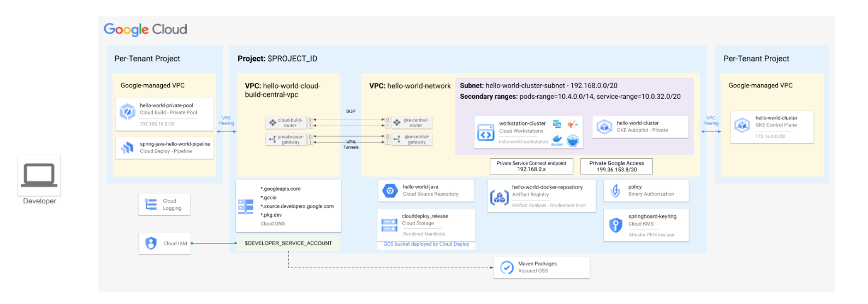
Task: Click the red tool icon in workstation-cluster
Action: [572, 124]
